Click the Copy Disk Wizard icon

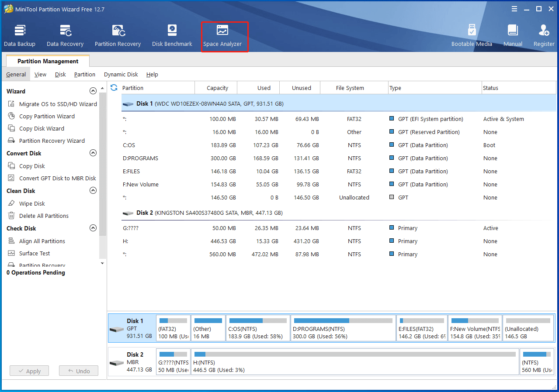pyautogui.click(x=11, y=128)
